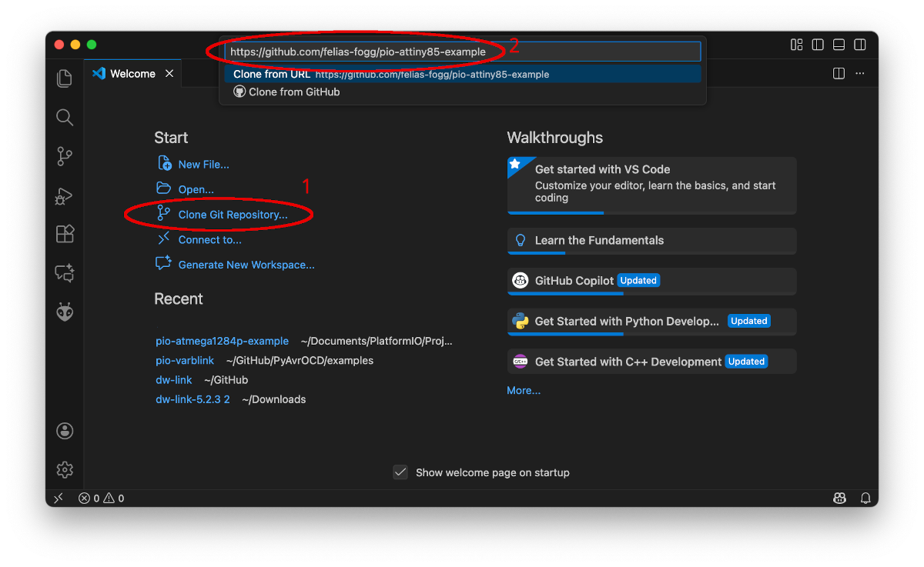Screen dimensions: 924x567
Task: Click the New File icon in Start list
Action: [164, 163]
